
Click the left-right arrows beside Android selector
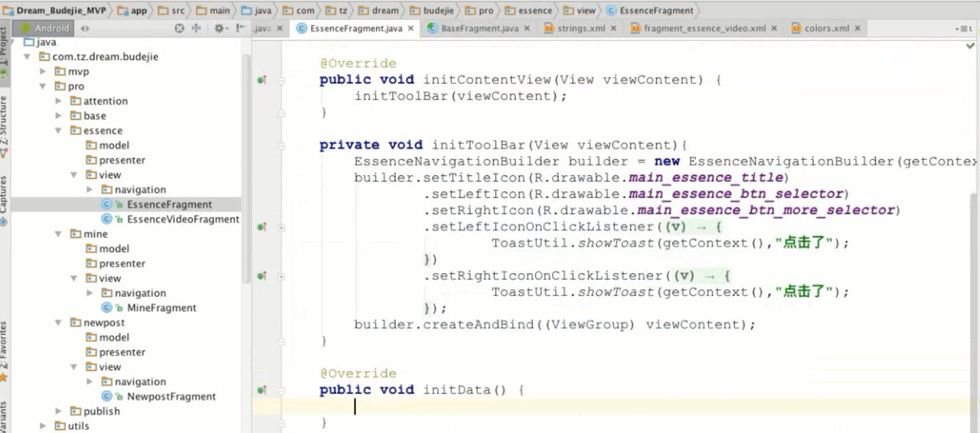(x=85, y=28)
